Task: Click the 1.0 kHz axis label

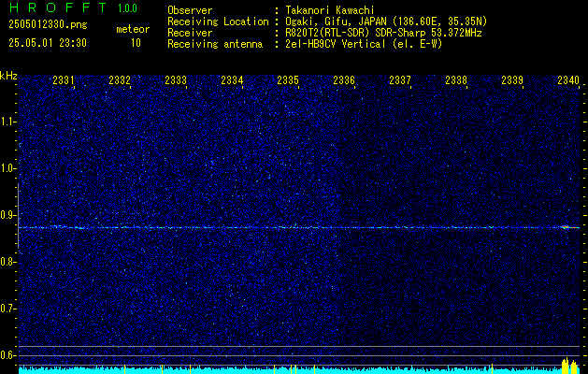Action: click(x=7, y=168)
